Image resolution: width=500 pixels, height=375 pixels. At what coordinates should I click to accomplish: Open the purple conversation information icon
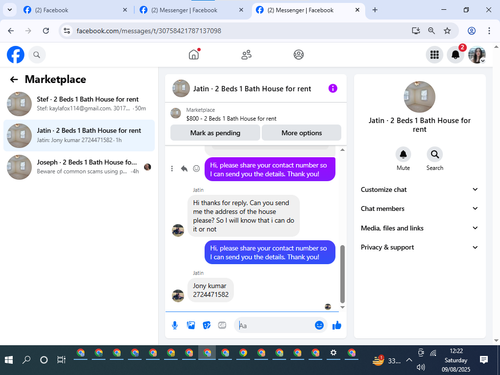pos(333,88)
